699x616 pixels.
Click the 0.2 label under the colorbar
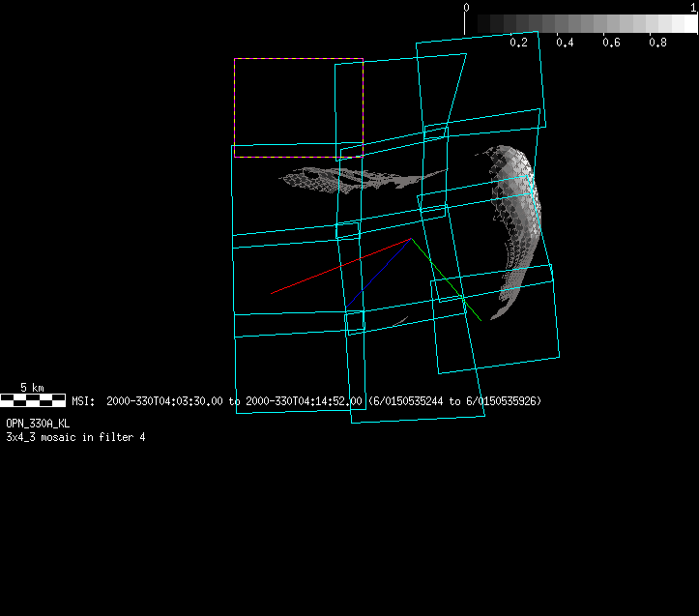(x=519, y=43)
